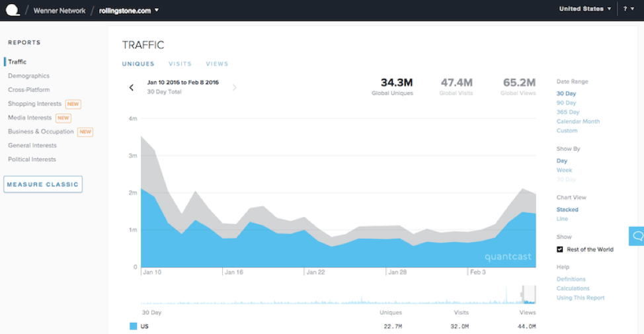Open the Cross-Platform report
This screenshot has height=334, width=644.
click(28, 89)
